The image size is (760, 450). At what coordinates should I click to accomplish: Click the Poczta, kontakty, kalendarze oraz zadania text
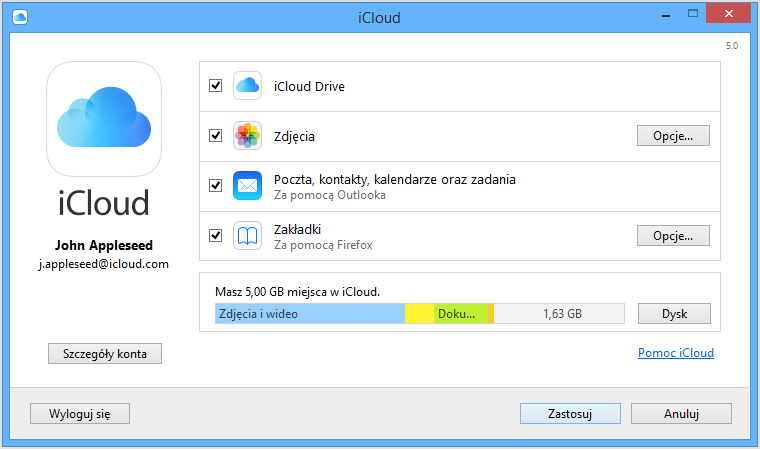395,180
